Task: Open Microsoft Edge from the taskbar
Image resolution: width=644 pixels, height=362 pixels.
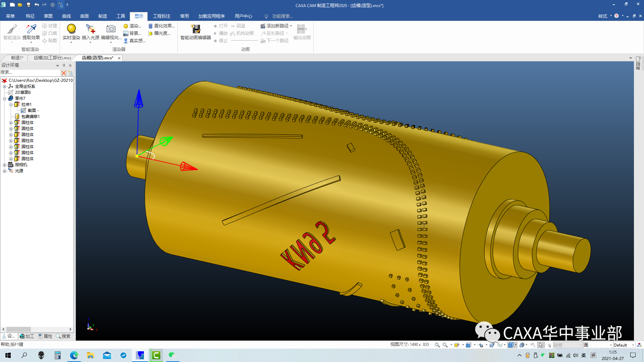Action: pos(74,355)
